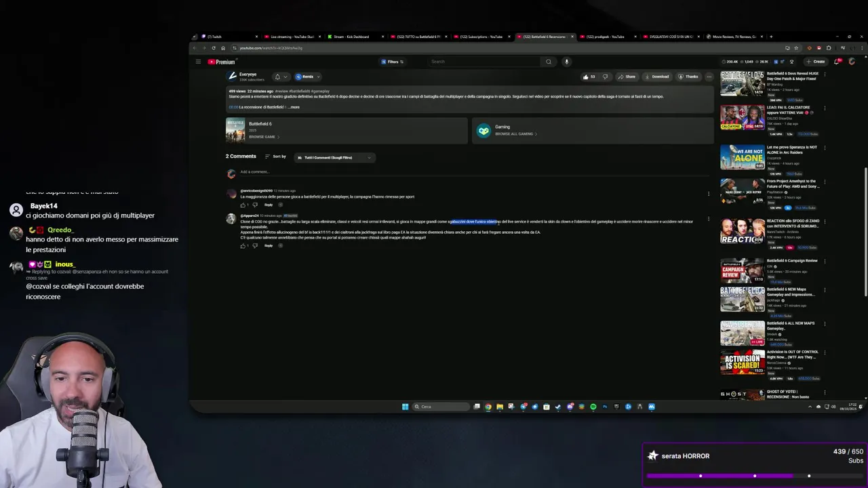Click the Create button
The height and width of the screenshot is (488, 868).
point(816,62)
